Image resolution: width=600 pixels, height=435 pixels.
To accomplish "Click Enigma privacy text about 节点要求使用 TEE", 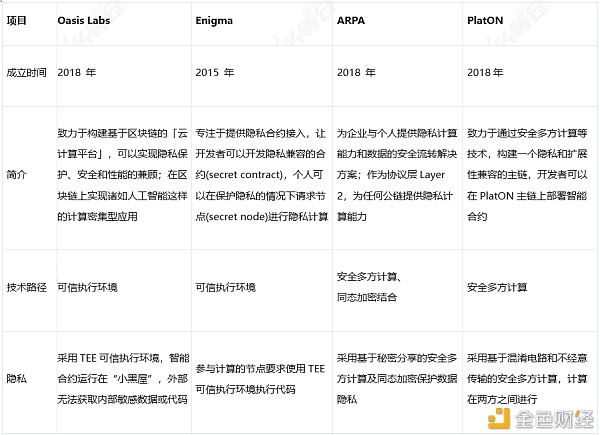I will click(x=260, y=379).
